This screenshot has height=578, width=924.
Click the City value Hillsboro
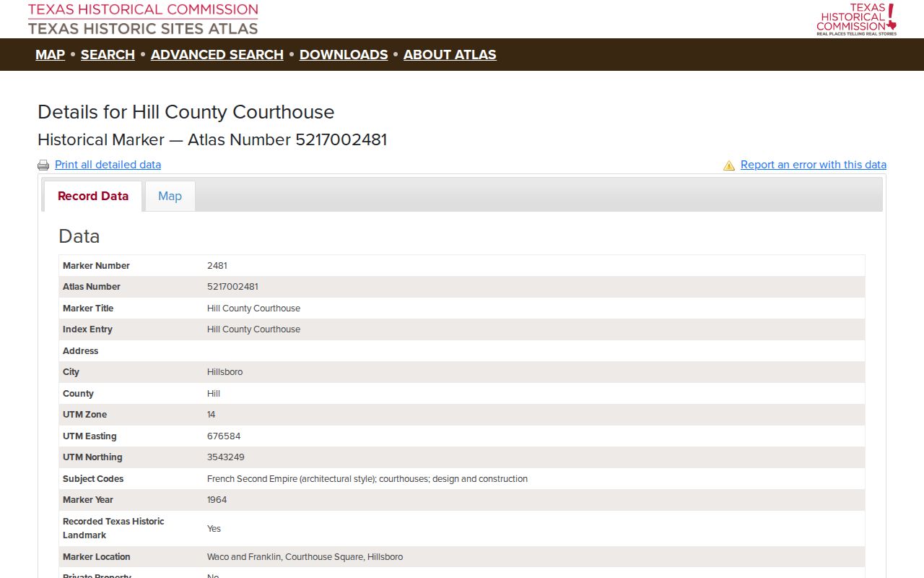click(225, 372)
